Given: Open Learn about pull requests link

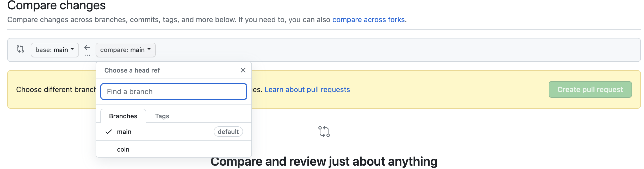Looking at the screenshot, I should 307,90.
